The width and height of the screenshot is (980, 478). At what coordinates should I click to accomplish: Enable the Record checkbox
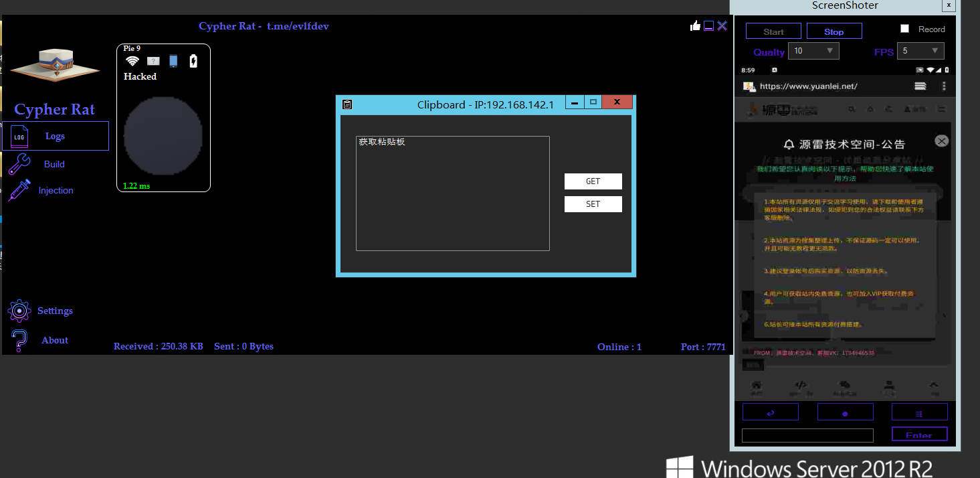coord(905,29)
